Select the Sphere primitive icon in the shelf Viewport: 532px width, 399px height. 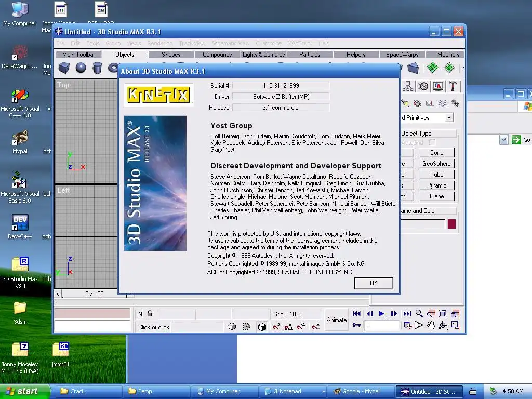[x=81, y=68]
